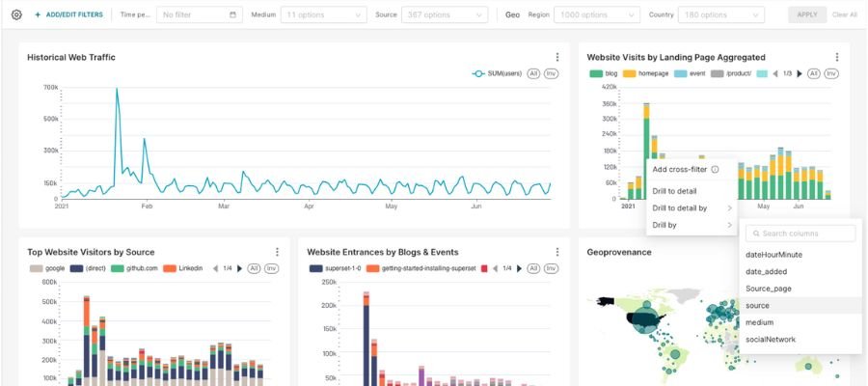This screenshot has height=386, width=868.
Task: Open the Time period filter field
Action: click(200, 14)
